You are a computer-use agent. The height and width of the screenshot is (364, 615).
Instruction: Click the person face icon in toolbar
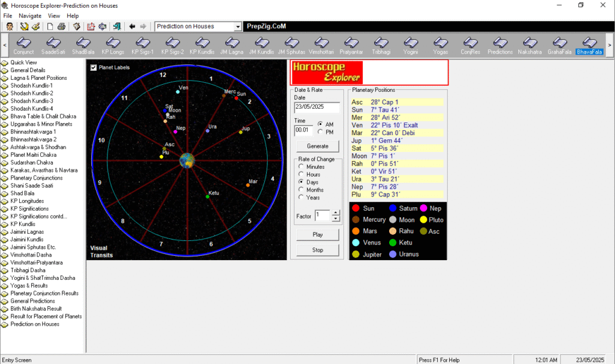(10, 26)
